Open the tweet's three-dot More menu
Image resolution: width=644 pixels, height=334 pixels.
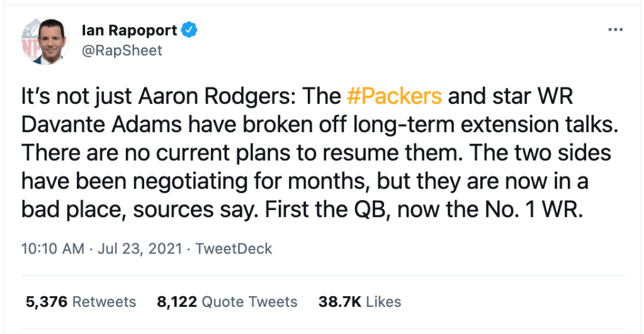[x=615, y=30]
